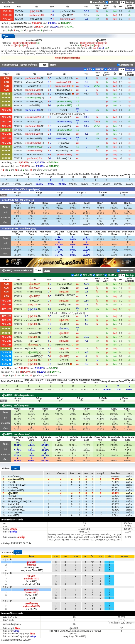Click red card icon beside สหรัฐอเมริกา(U21) on 08/06/26

73,94
